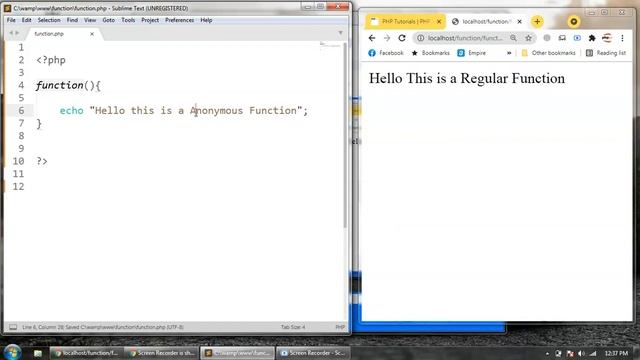Viewport: 640px width, 360px height.
Task: Switch to Screen Recorder - Sc... taskbar item
Action: 313,353
